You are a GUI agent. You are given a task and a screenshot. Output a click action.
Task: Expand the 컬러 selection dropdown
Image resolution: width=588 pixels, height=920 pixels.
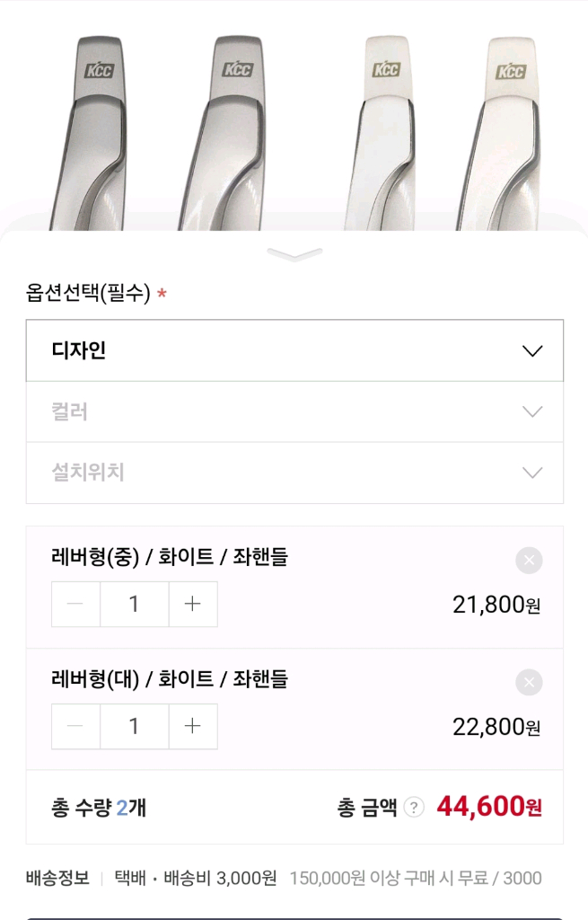point(294,411)
